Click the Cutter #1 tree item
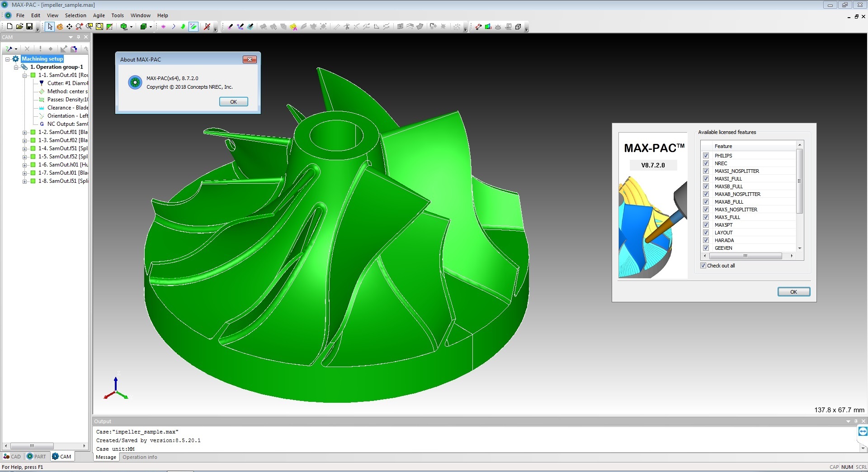The height and width of the screenshot is (472, 868). [x=67, y=83]
